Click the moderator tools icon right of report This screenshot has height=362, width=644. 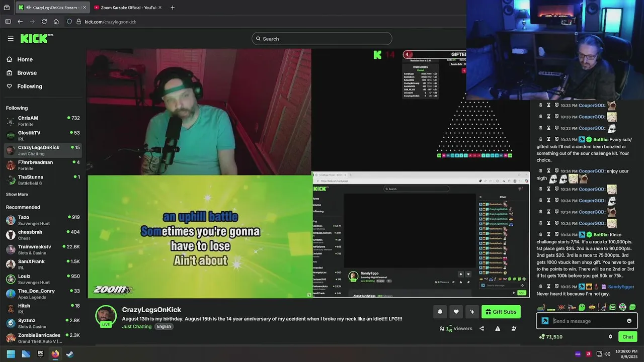(514, 328)
